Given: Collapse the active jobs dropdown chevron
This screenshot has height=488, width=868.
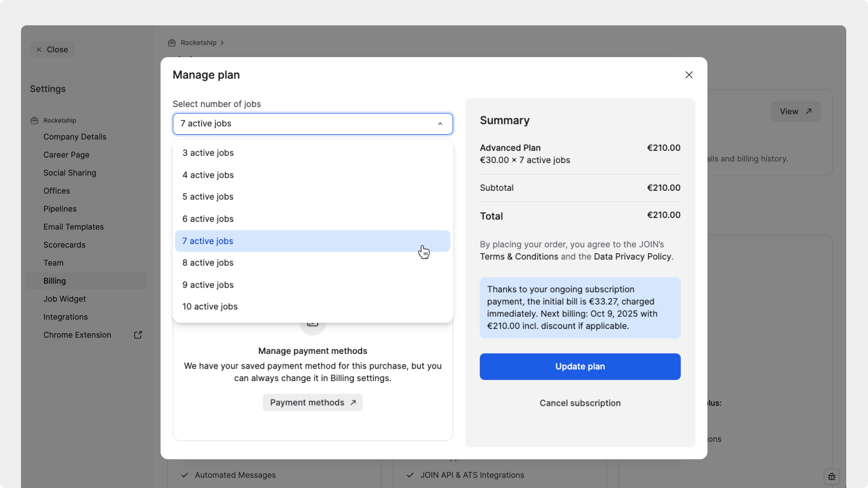Looking at the screenshot, I should [x=440, y=124].
